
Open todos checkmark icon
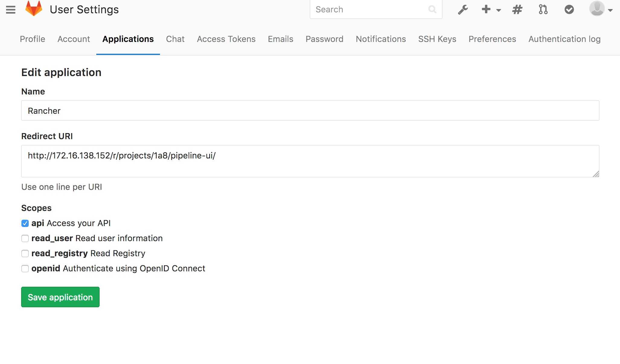(x=569, y=10)
